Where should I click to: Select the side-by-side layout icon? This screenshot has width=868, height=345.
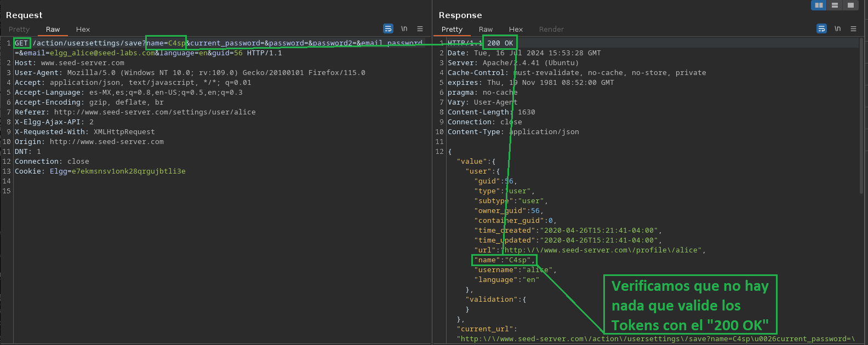(819, 5)
